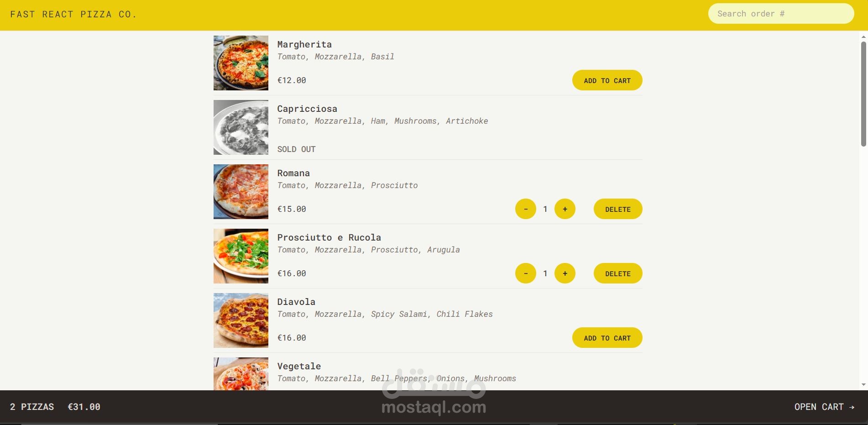Click the vertical scrollbar thumb
868x425 pixels.
click(863, 94)
